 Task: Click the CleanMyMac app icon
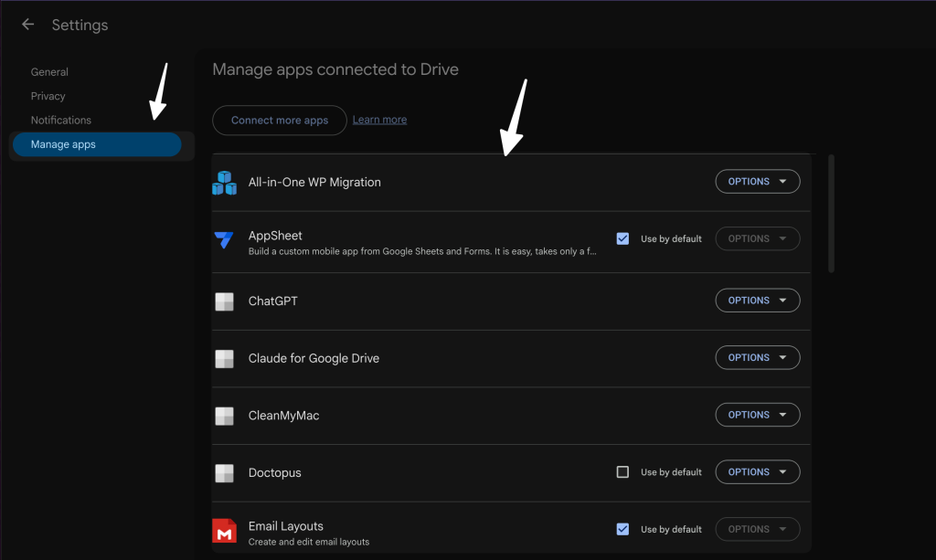(224, 416)
